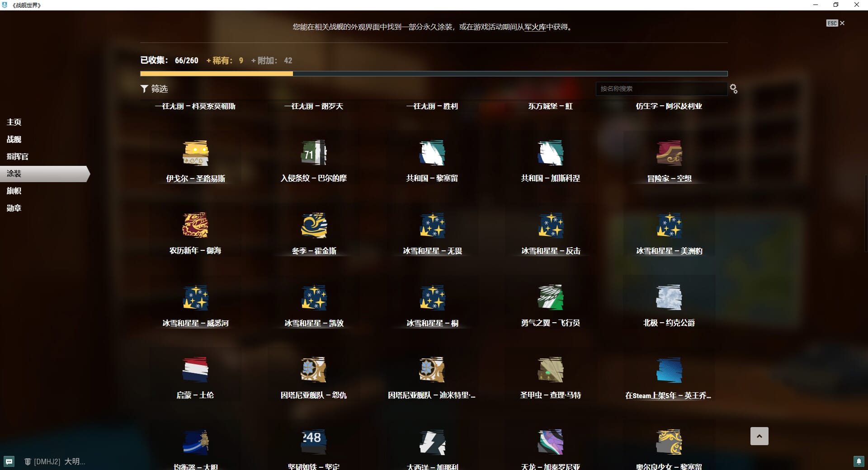Select the 伊戈尔 – 圣路易斯 camouflage icon
The height and width of the screenshot is (470, 868).
[195, 153]
